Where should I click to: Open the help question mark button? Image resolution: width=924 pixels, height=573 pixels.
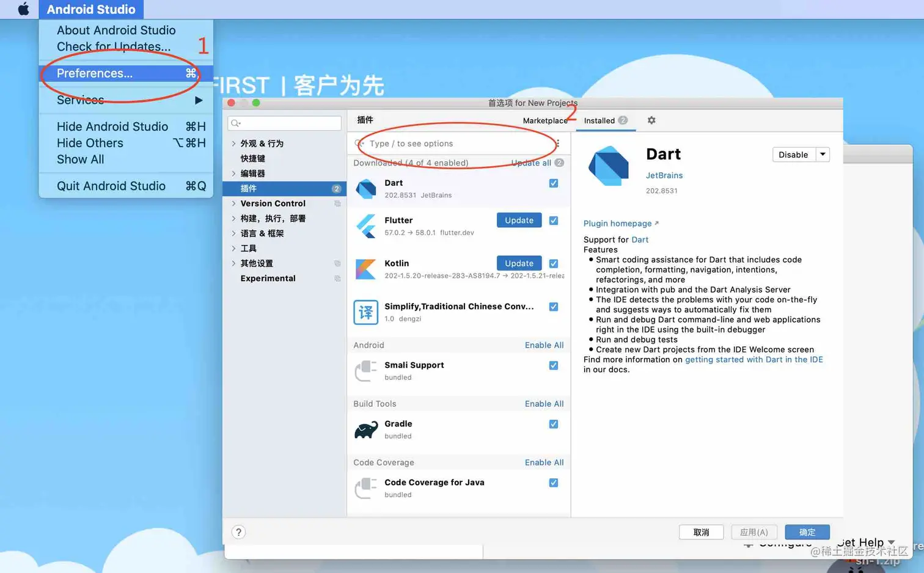(239, 532)
